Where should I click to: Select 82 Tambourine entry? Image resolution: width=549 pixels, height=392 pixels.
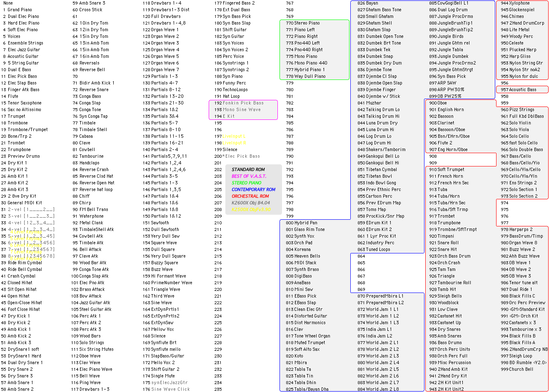tap(88, 156)
